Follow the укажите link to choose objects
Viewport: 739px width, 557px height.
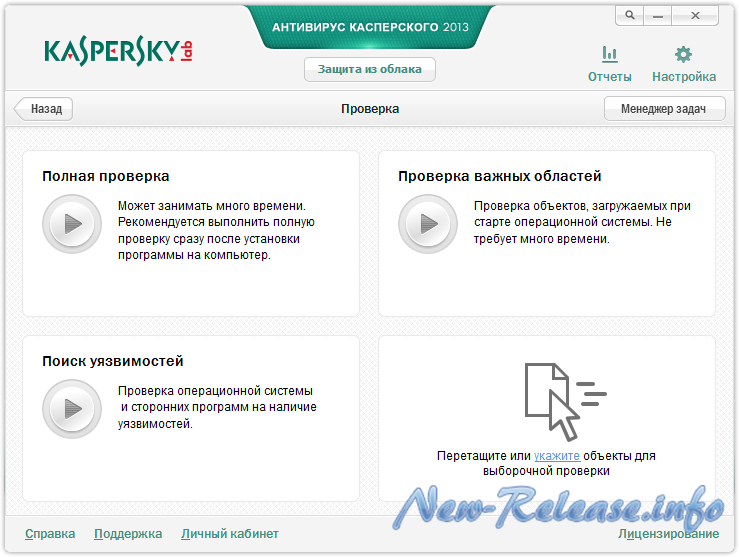click(x=557, y=456)
